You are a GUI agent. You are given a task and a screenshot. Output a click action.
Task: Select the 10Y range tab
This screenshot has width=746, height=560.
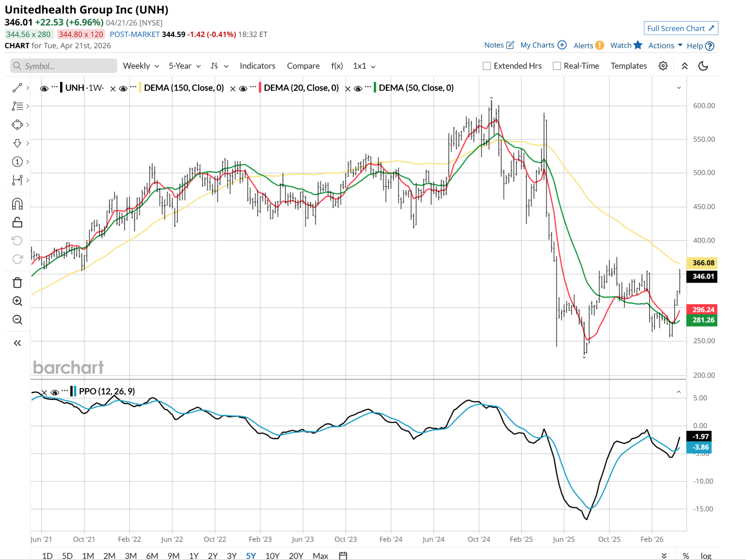272,556
